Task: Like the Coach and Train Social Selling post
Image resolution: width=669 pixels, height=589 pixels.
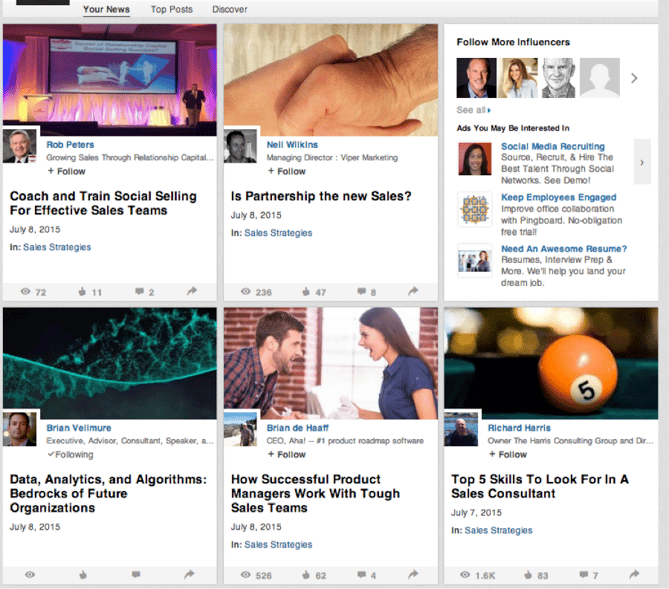Action: (x=82, y=292)
